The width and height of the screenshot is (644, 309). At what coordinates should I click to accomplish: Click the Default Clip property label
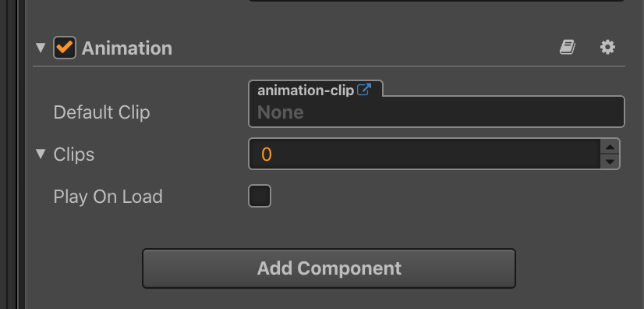coord(101,112)
